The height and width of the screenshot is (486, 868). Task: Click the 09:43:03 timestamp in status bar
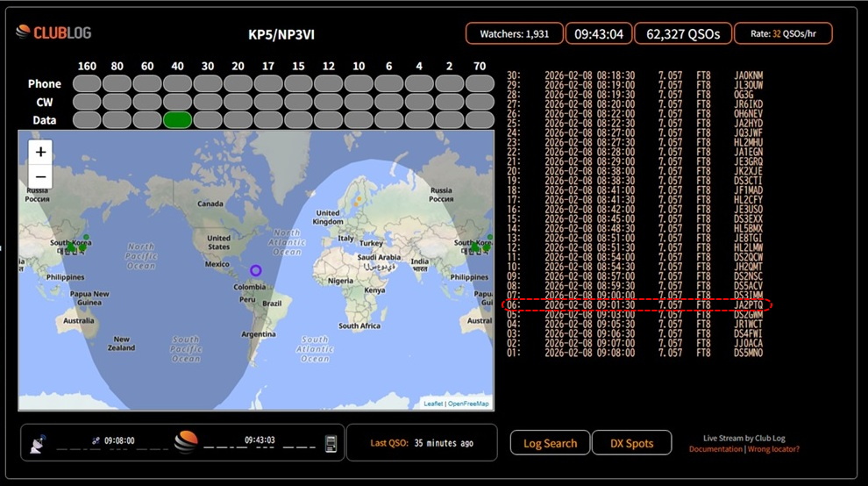click(x=260, y=440)
